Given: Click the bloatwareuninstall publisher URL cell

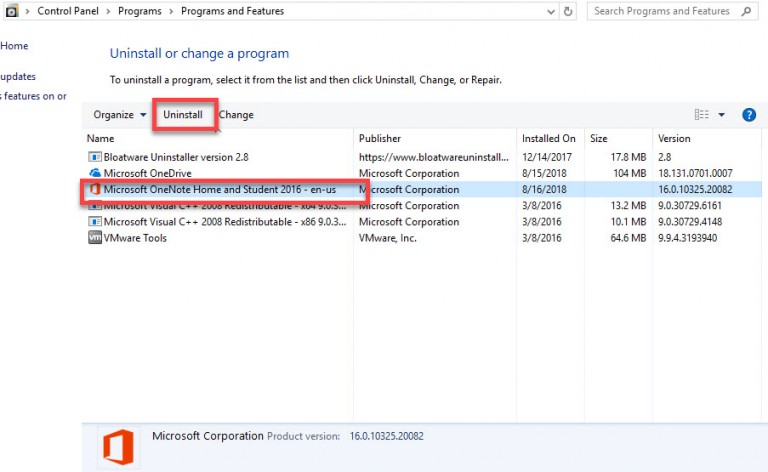Looking at the screenshot, I should 433,157.
